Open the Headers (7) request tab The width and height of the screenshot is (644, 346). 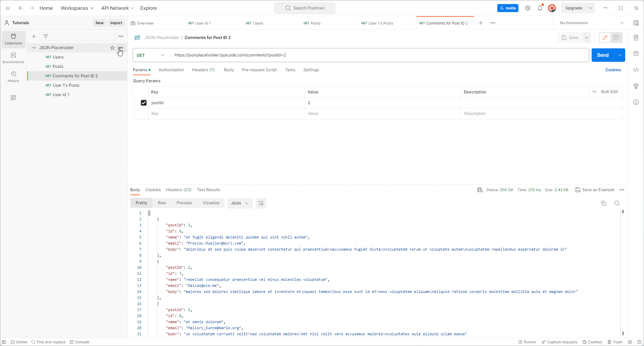(203, 70)
